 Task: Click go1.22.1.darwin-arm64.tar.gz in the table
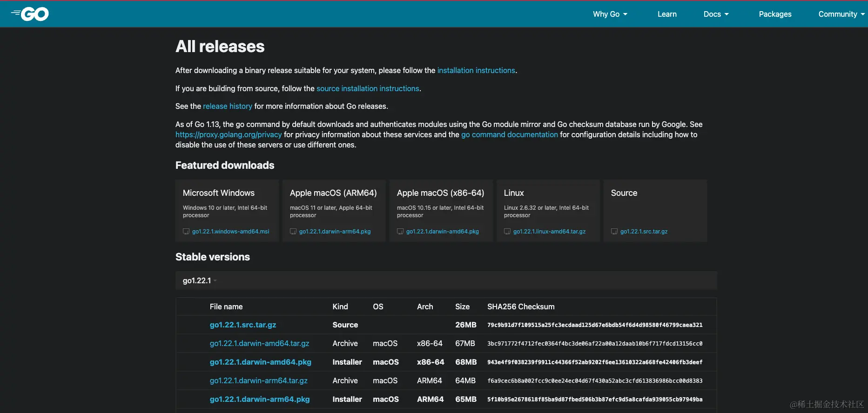[258, 380]
